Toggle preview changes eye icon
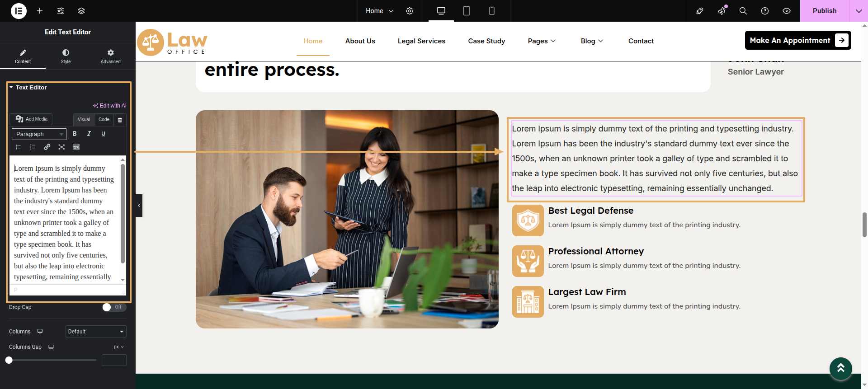Viewport: 868px width, 389px height. point(787,11)
